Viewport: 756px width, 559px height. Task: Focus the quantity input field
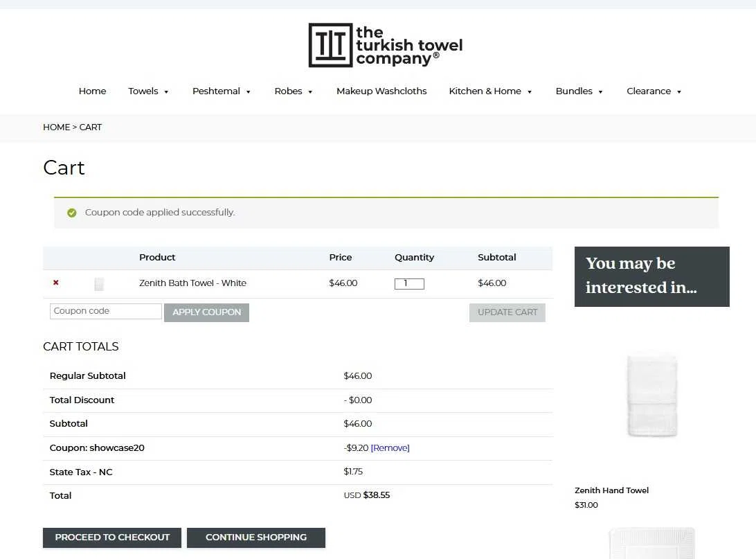point(409,283)
